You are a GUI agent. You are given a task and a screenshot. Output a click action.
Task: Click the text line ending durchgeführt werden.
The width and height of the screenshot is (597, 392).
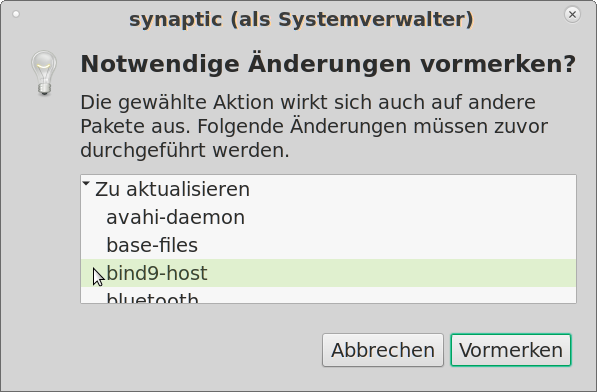pyautogui.click(x=185, y=150)
